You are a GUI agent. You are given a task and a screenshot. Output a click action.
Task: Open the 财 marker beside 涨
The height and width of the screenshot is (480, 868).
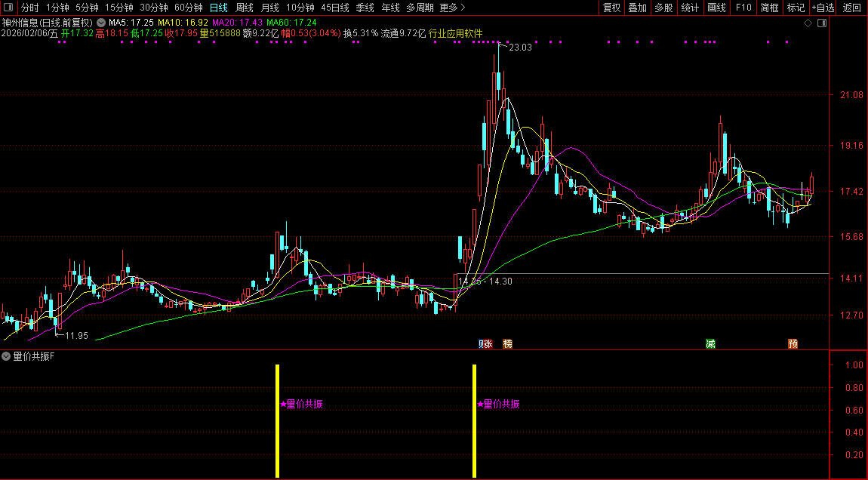481,344
